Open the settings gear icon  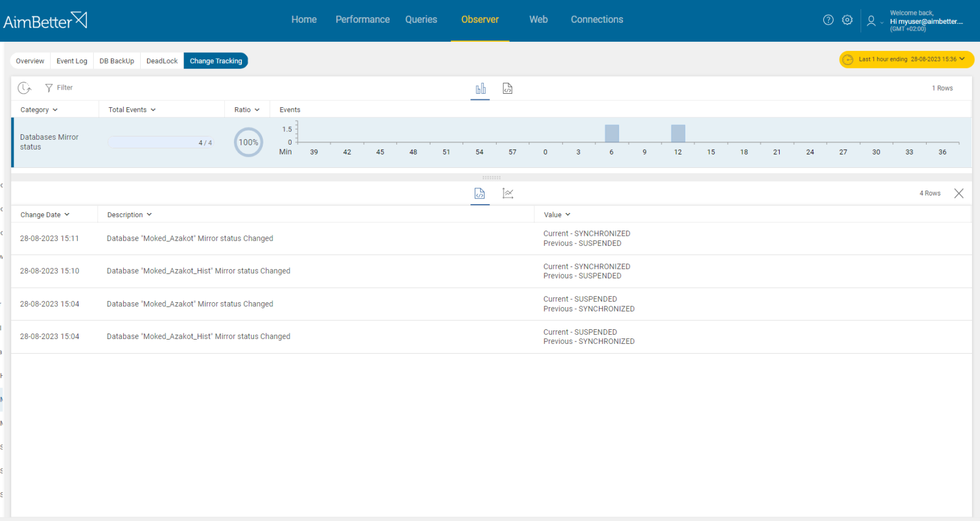point(847,20)
